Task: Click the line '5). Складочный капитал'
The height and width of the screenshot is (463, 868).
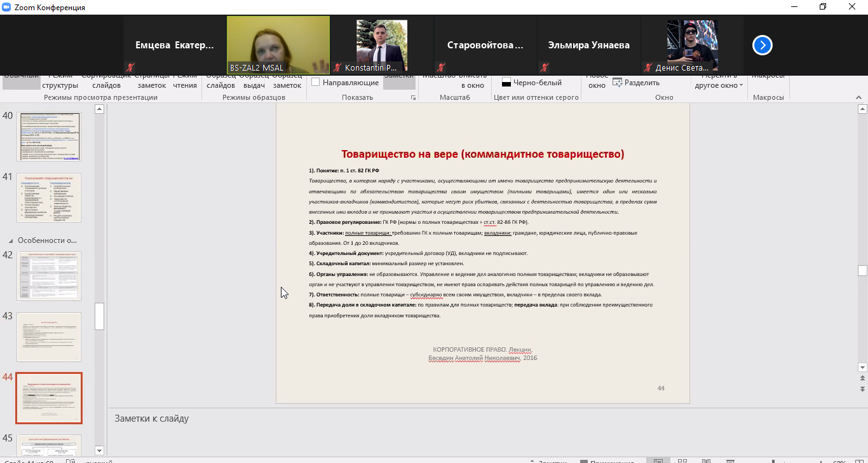Action: [386, 263]
